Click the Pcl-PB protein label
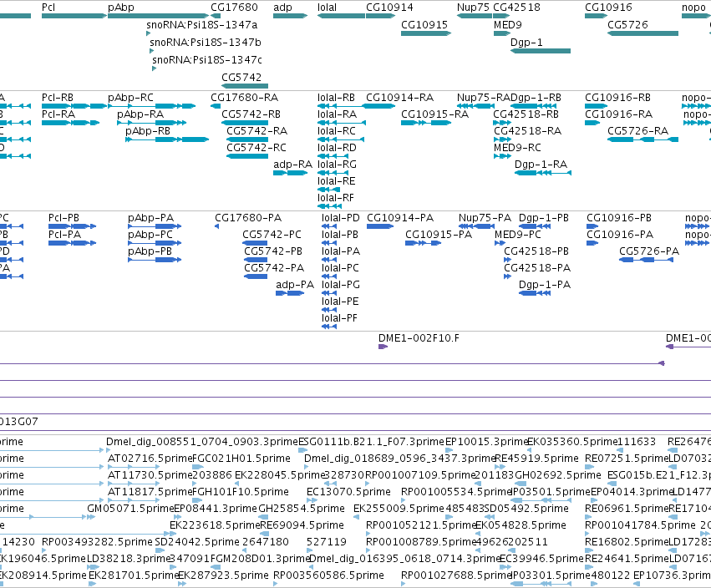Screen dimensions: 711x588 click(x=64, y=218)
